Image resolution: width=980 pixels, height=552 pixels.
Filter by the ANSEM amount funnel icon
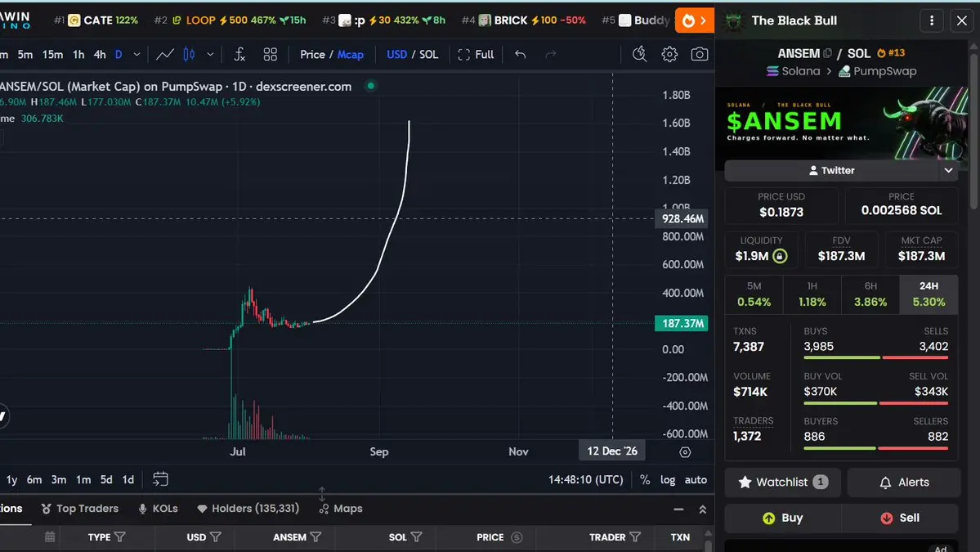[315, 537]
